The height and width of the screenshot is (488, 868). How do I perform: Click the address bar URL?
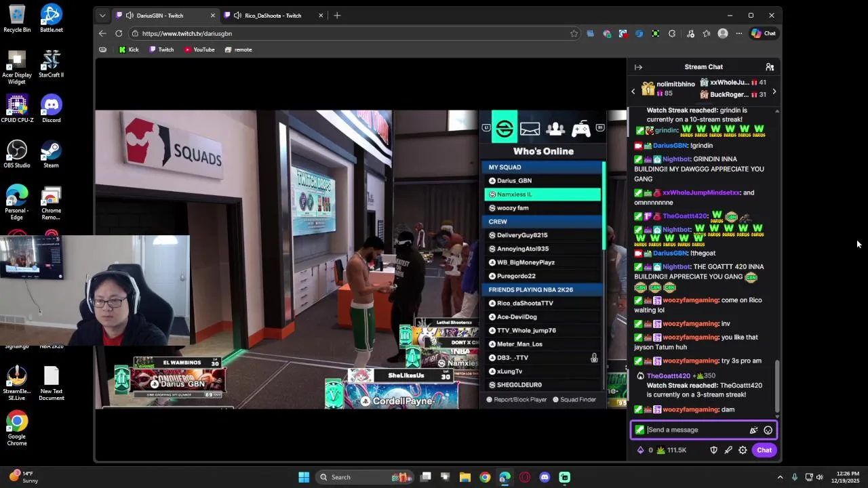point(187,33)
